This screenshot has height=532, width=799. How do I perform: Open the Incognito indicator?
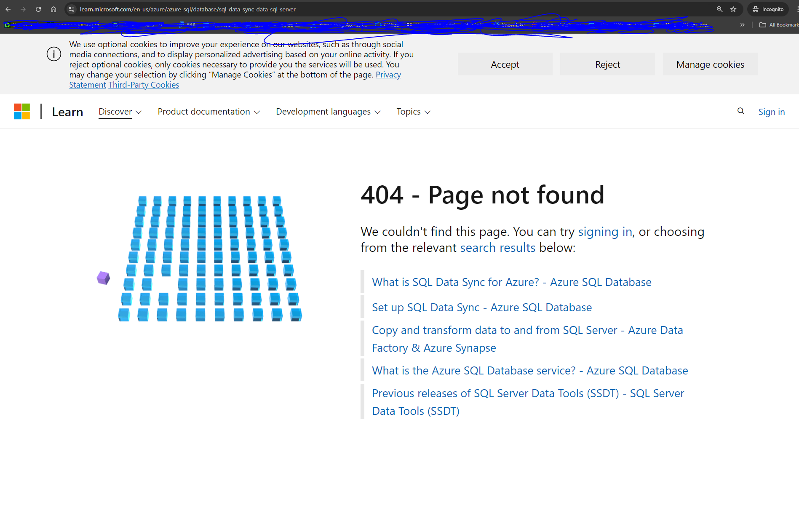pos(768,9)
